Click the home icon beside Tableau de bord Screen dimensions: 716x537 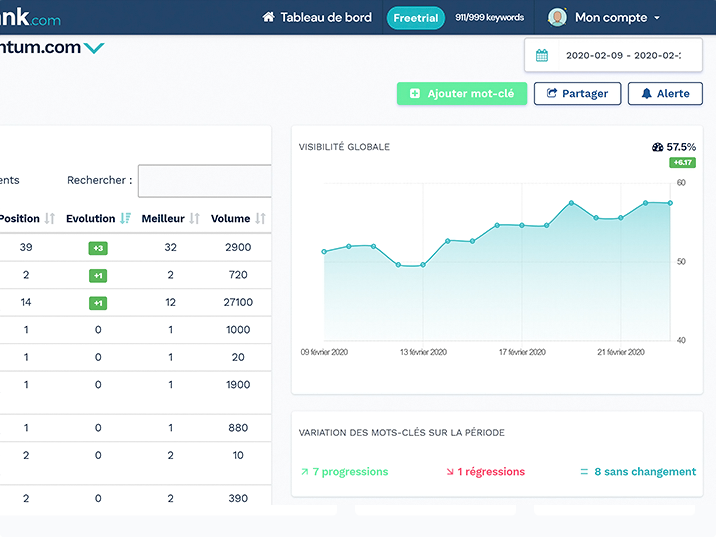click(x=268, y=18)
